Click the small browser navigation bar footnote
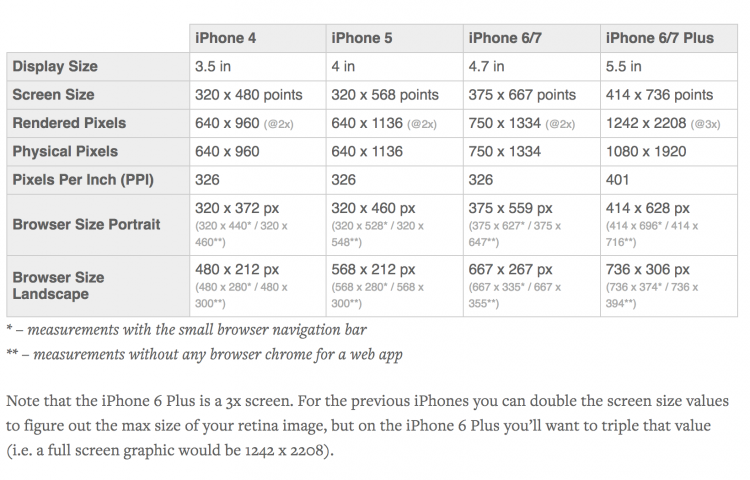750x480 pixels. (187, 330)
